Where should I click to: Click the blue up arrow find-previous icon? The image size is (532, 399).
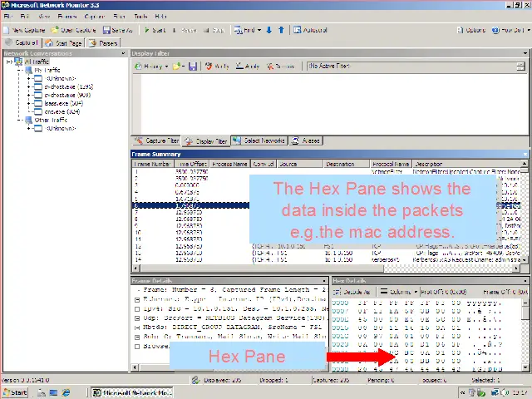click(281, 30)
